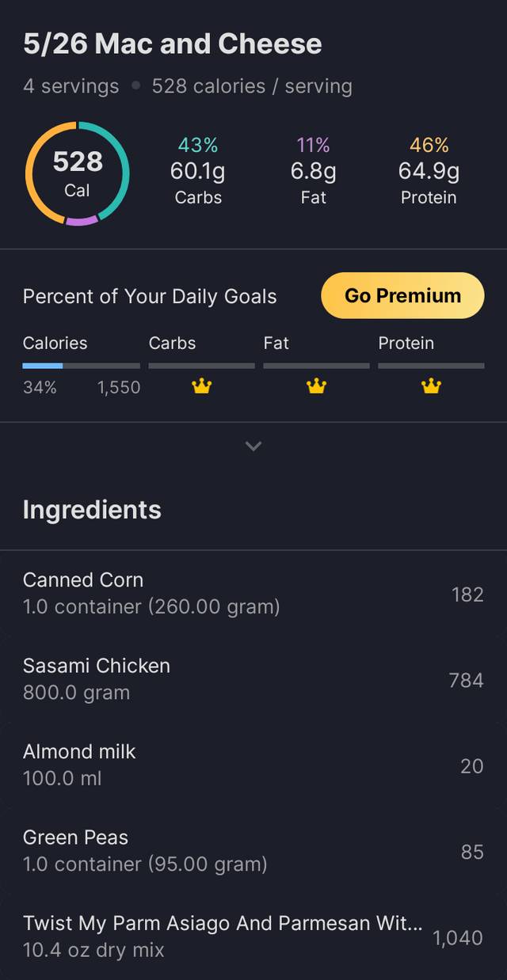Expand daily goals with the chevron arrow
The width and height of the screenshot is (507, 980).
click(x=253, y=446)
